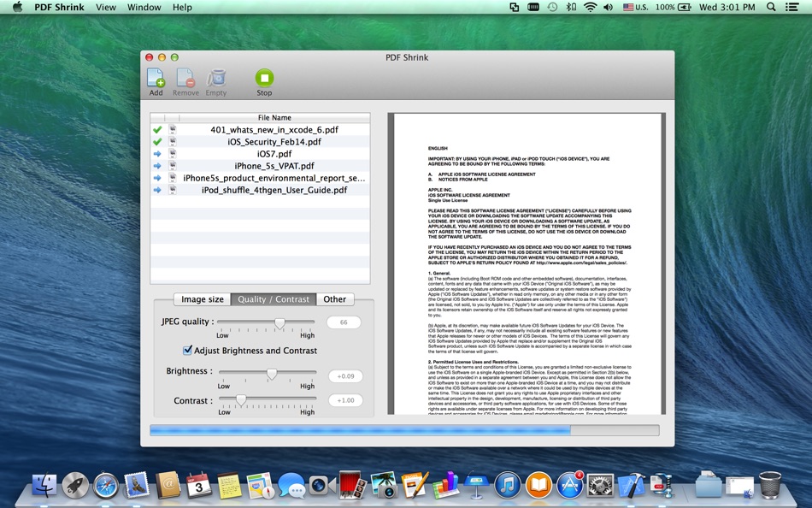Open the Window menu
This screenshot has height=508, width=812.
(144, 7)
